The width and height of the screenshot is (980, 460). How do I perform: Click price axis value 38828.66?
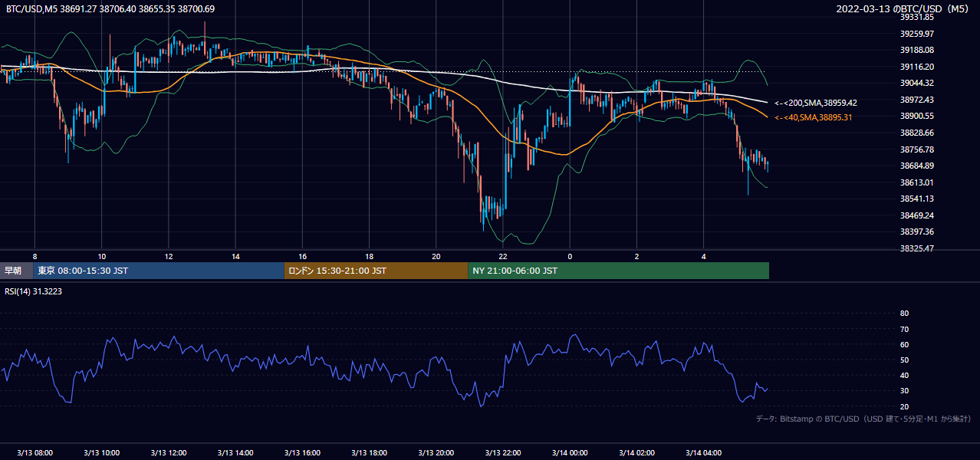pos(916,133)
